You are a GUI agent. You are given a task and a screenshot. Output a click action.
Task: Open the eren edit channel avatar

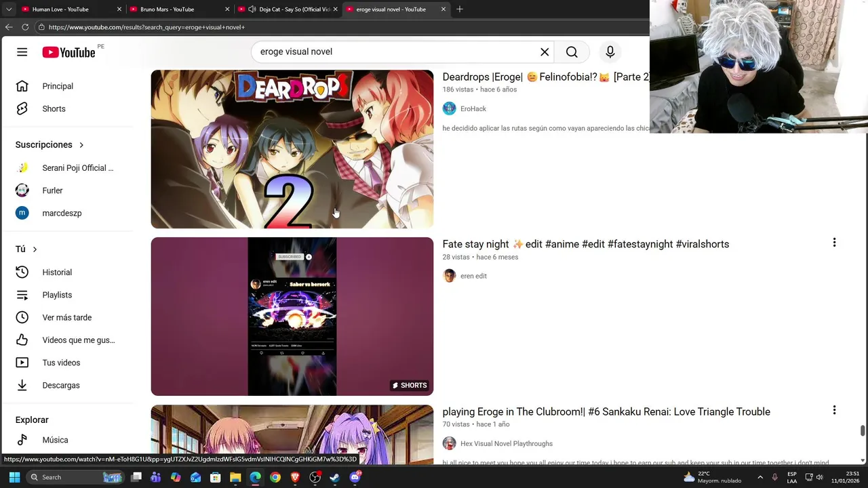pyautogui.click(x=449, y=276)
